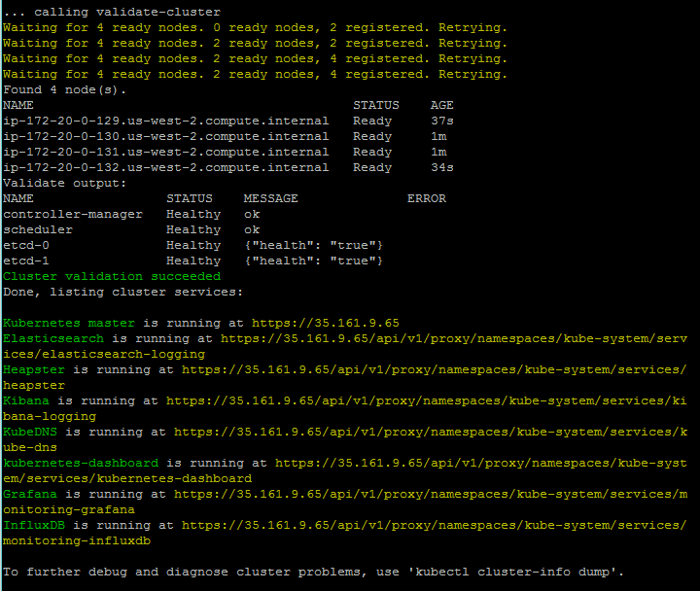Click node name ip-172-20-0-132.us-west-2.compute.internal
Screen dimensions: 700x591
166,168
